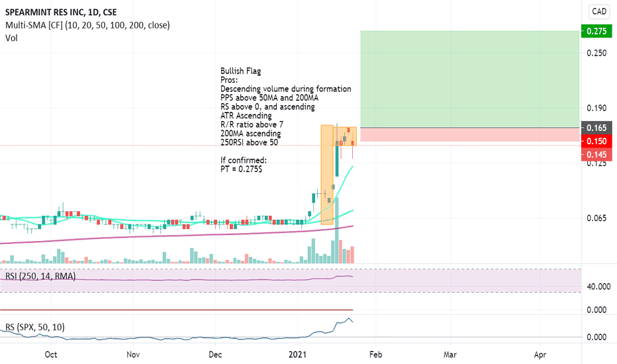Select the orange flag consolidation rectangle
Viewport: 617px width, 364px height.
tap(345, 136)
